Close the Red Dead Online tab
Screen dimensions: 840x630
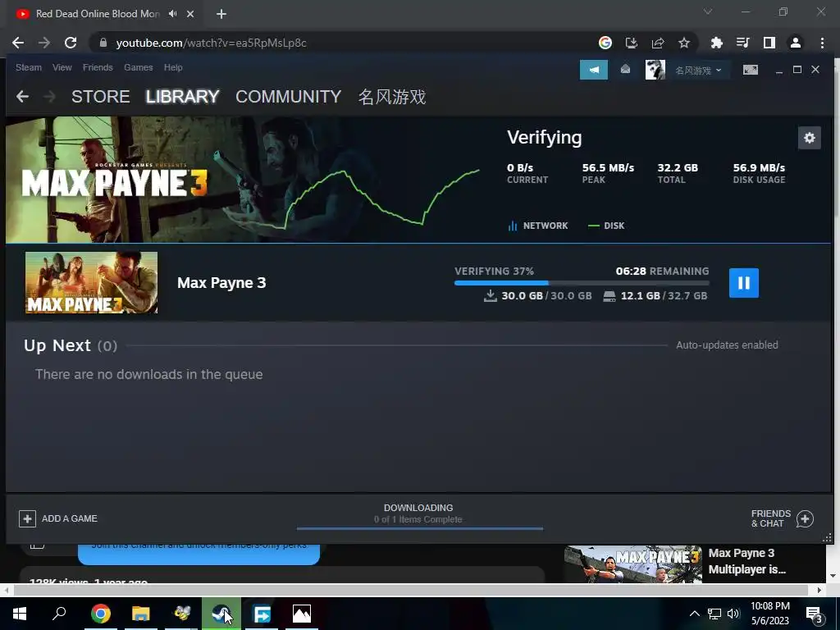coord(190,14)
